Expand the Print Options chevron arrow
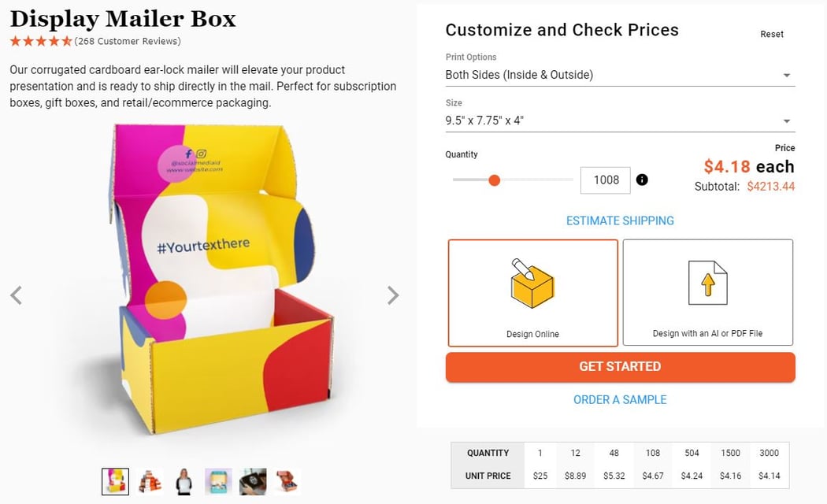This screenshot has height=504, width=827. coord(786,74)
